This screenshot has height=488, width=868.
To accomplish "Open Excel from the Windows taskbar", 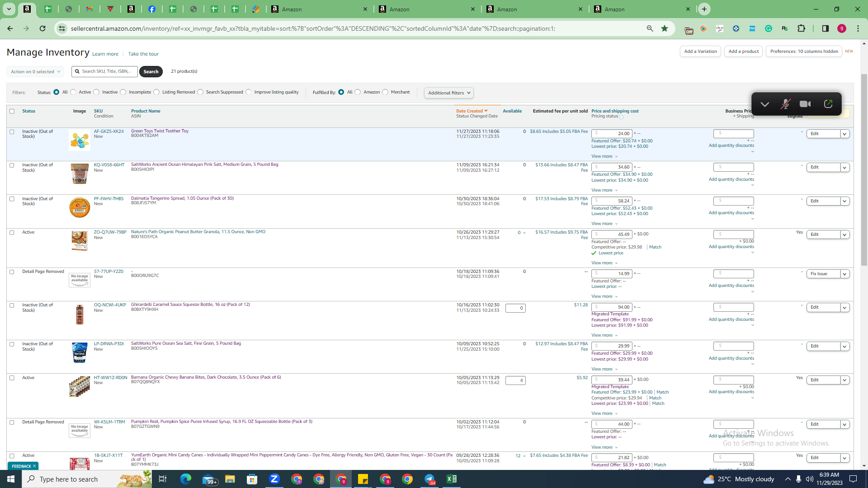I will [452, 479].
